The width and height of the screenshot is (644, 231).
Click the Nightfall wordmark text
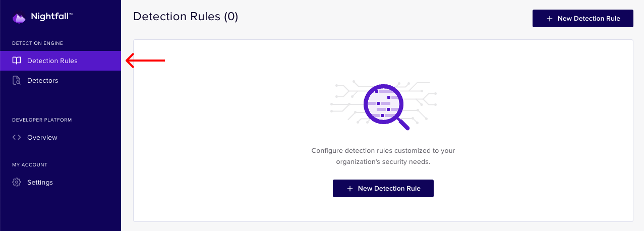[51, 17]
